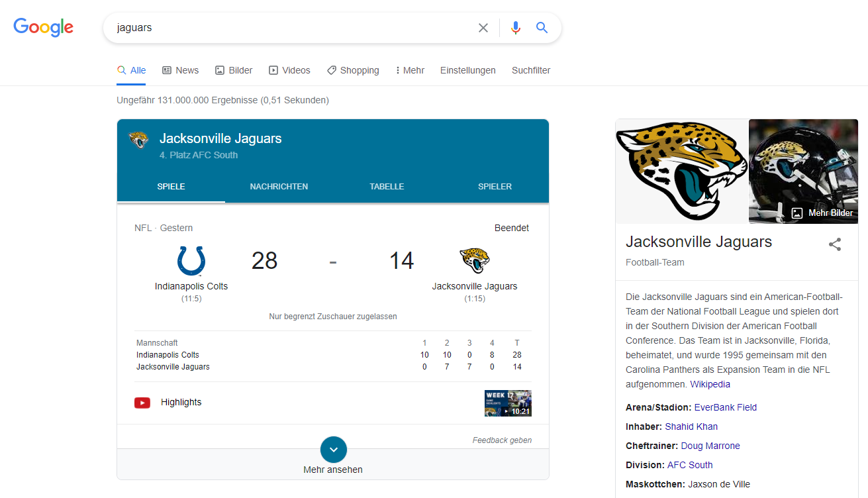The width and height of the screenshot is (868, 498).
Task: Share the Jacksonville Jaguars knowledge panel
Action: [835, 244]
